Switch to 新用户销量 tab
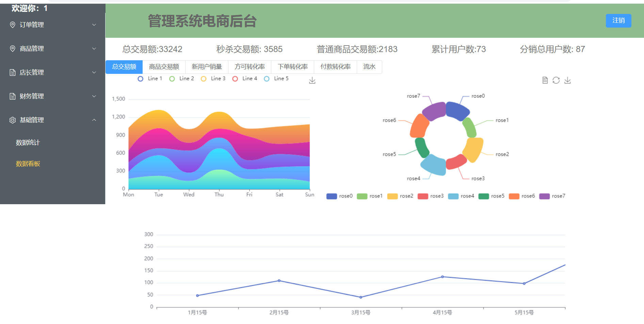The width and height of the screenshot is (644, 324). (207, 67)
